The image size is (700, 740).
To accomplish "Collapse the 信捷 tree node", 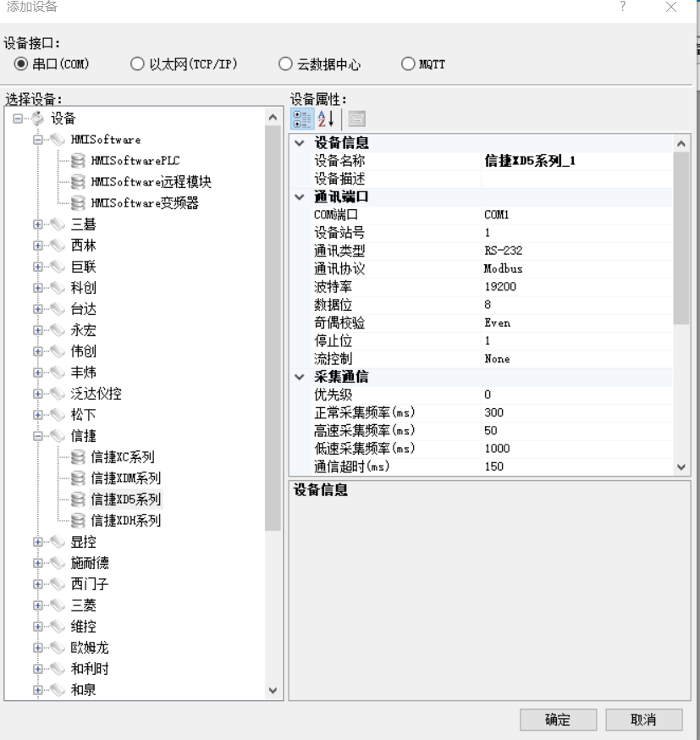I will coord(38,436).
